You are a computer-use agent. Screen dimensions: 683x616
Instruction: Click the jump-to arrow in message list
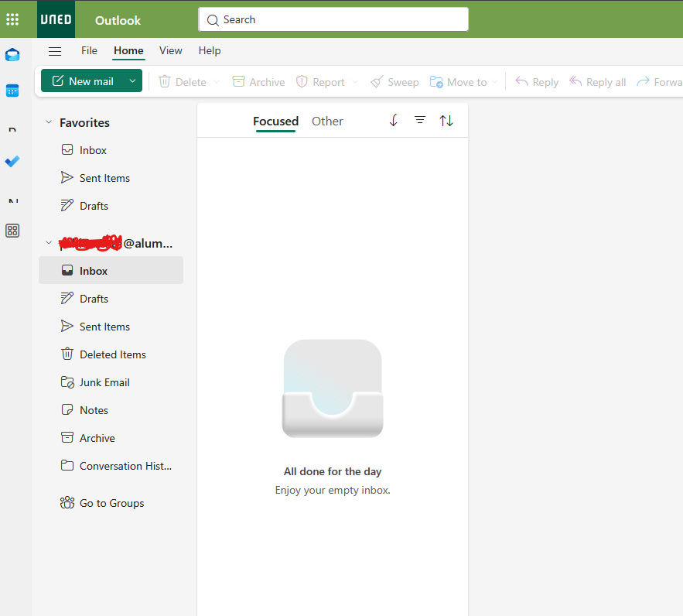(394, 120)
